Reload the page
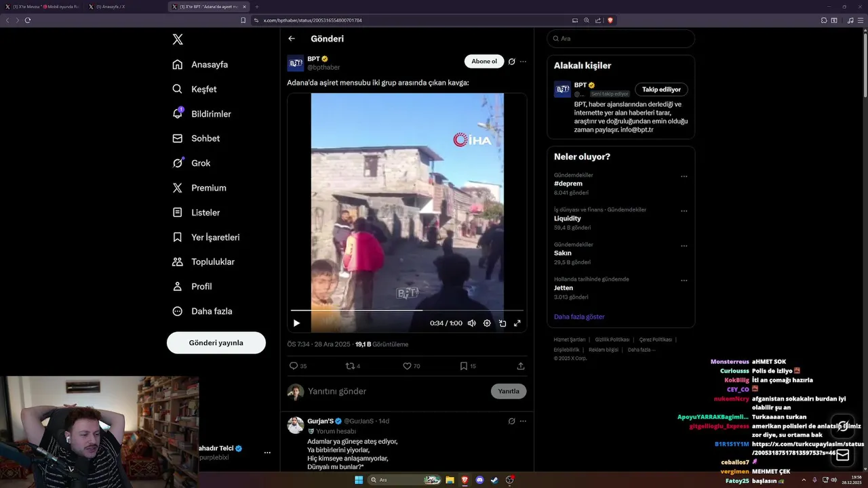The height and width of the screenshot is (488, 868). (28, 20)
